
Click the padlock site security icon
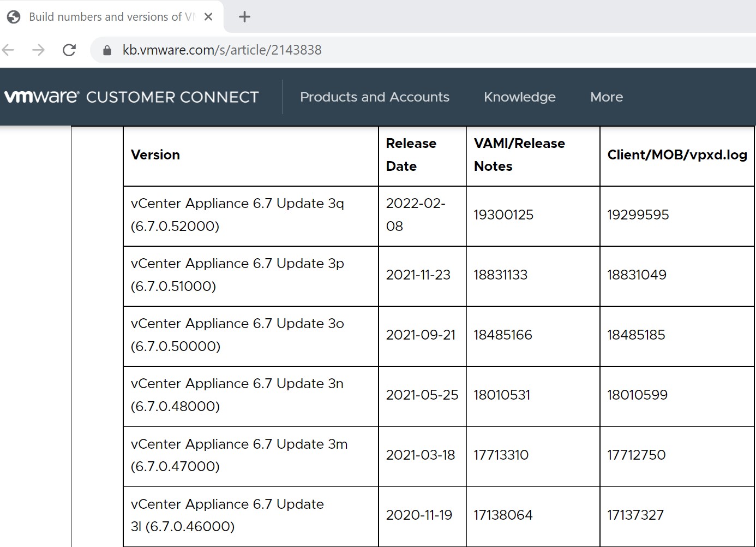point(107,50)
